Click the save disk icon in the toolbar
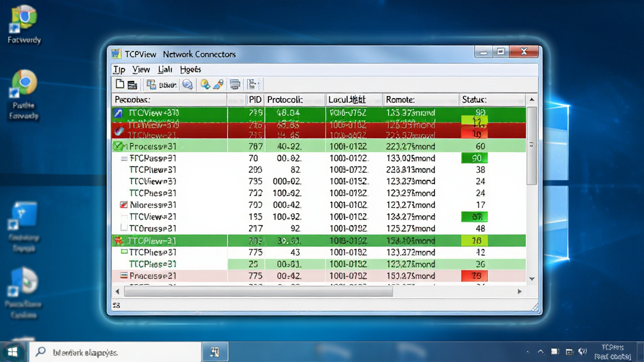 click(132, 85)
